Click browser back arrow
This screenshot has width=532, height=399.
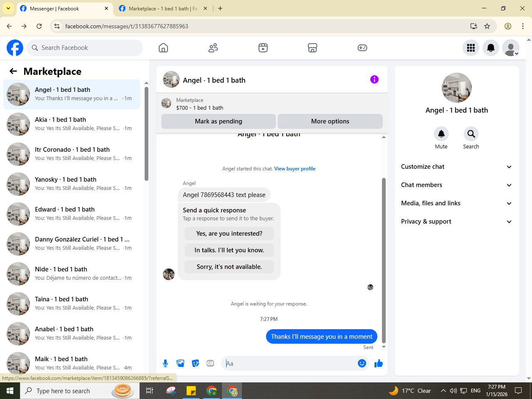pyautogui.click(x=9, y=26)
